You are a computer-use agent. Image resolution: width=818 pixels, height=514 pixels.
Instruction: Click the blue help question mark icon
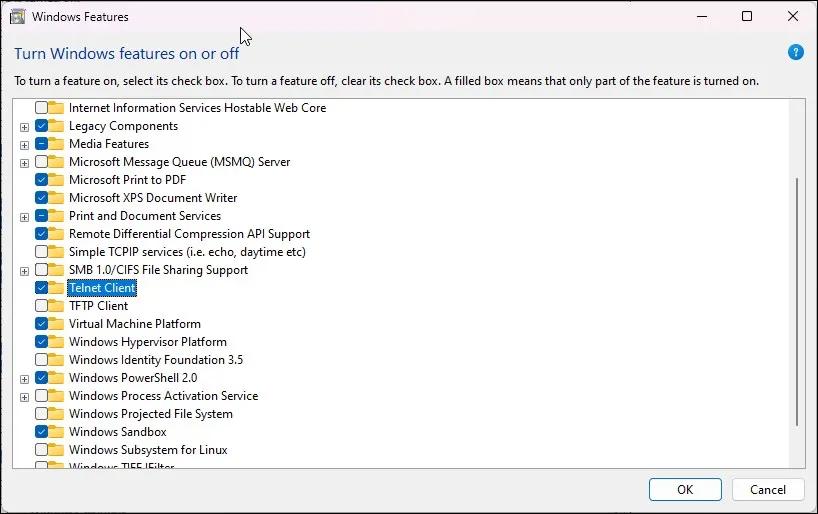pyautogui.click(x=796, y=52)
